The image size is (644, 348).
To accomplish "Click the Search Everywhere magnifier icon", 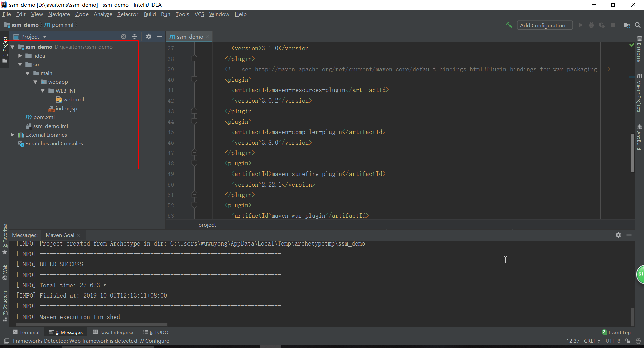I will pyautogui.click(x=638, y=25).
